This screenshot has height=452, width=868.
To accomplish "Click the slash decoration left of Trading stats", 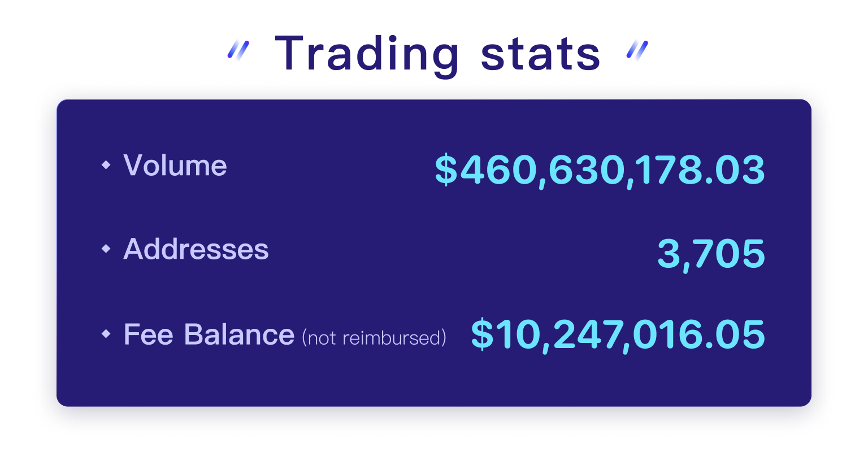I will coord(238,50).
